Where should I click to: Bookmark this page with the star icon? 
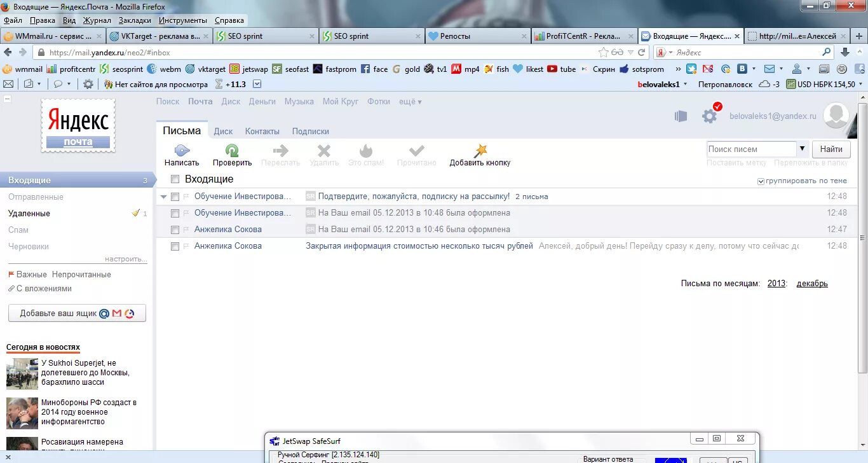tap(603, 53)
